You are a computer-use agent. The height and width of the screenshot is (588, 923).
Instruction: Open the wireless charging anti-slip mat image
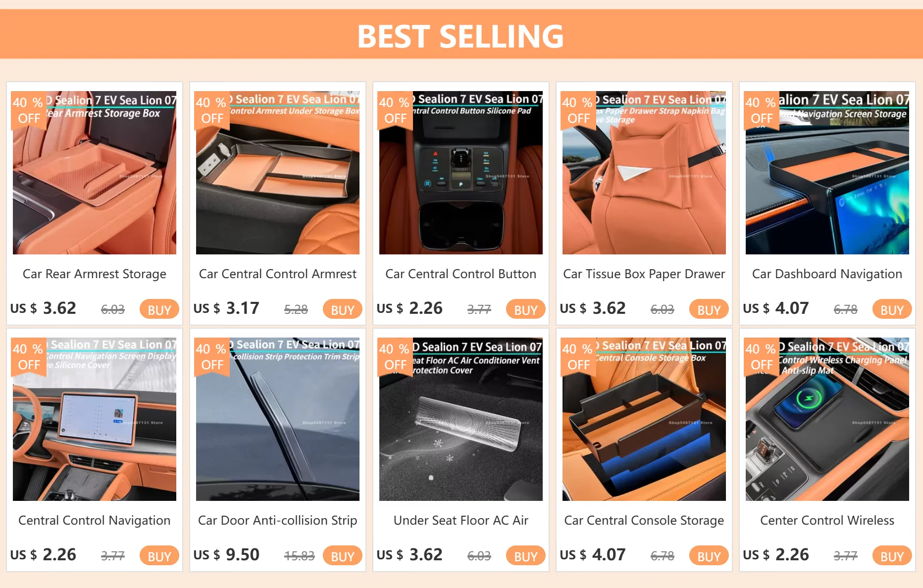point(827,419)
